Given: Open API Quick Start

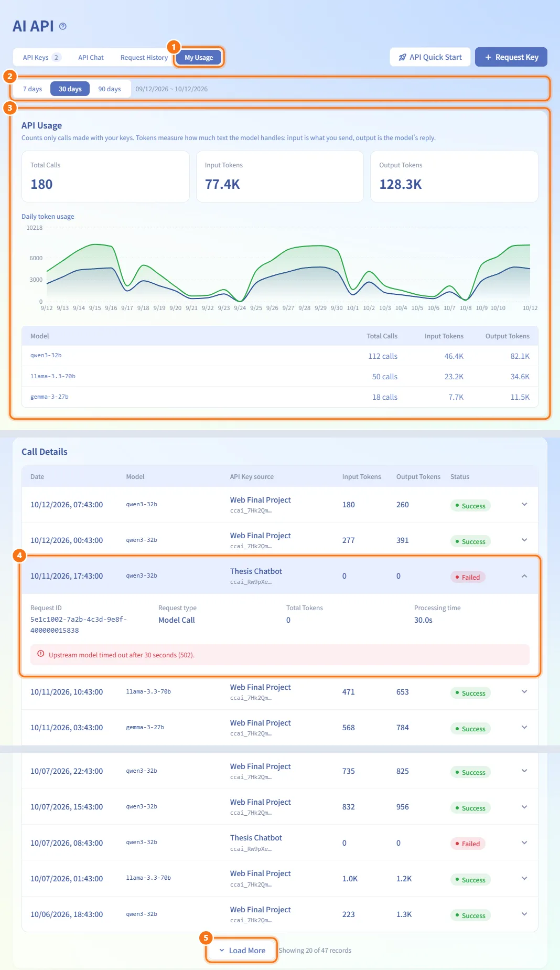Looking at the screenshot, I should coord(430,57).
